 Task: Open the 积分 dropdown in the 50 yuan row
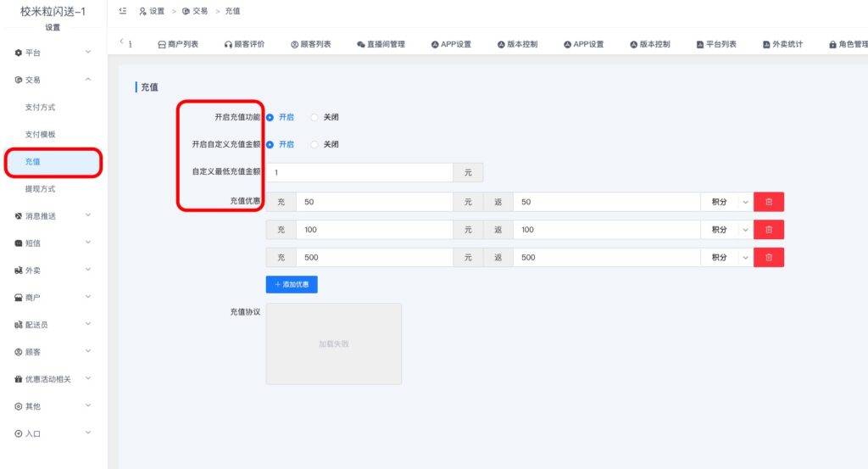[726, 202]
